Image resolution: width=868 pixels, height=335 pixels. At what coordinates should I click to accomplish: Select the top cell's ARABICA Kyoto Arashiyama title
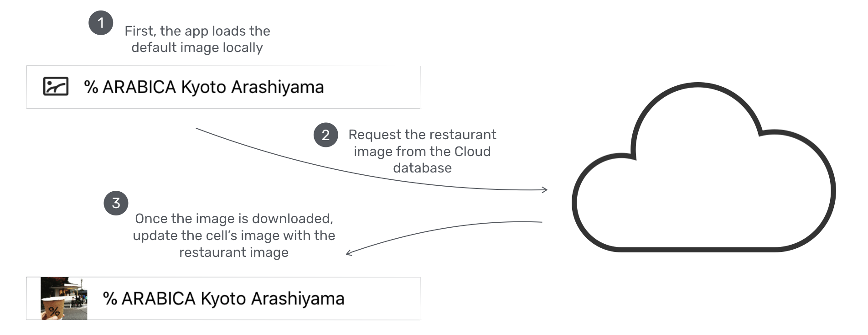click(x=204, y=87)
